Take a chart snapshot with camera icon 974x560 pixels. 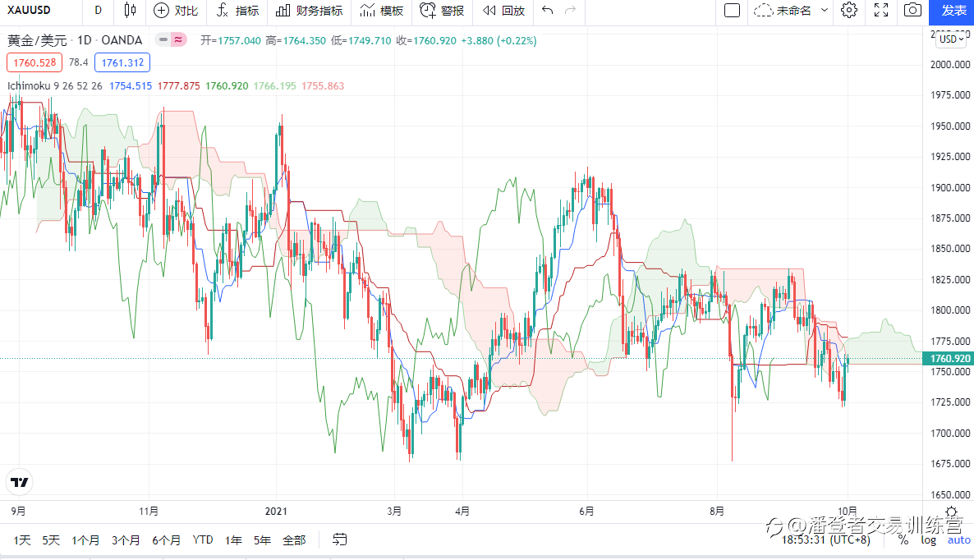pos(912,11)
